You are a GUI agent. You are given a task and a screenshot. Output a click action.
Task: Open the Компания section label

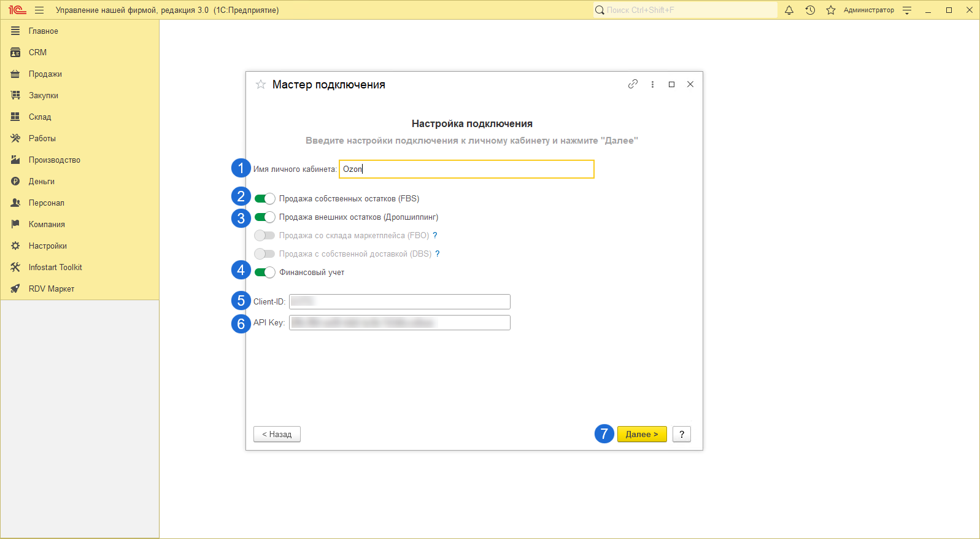pyautogui.click(x=47, y=224)
